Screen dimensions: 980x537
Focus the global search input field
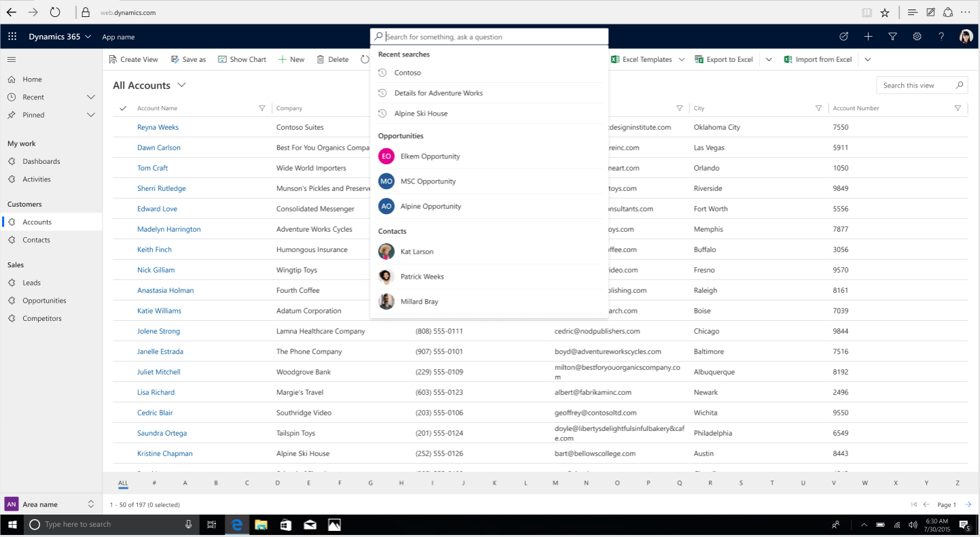point(489,37)
